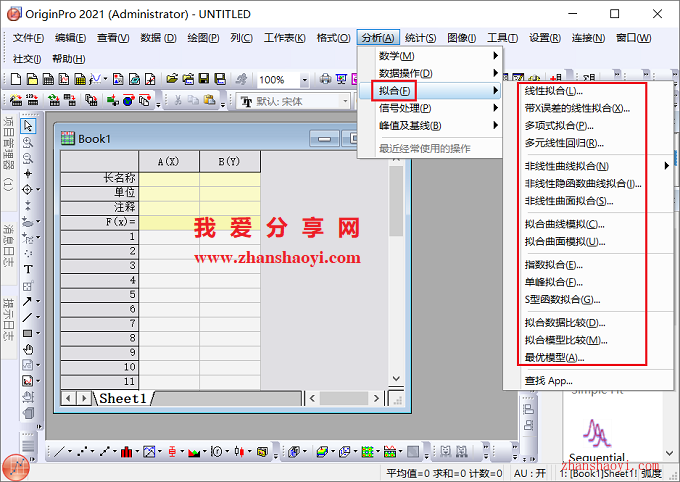Select the Screen Reader crosshair tool
This screenshot has height=482, width=680.
pyautogui.click(x=28, y=174)
